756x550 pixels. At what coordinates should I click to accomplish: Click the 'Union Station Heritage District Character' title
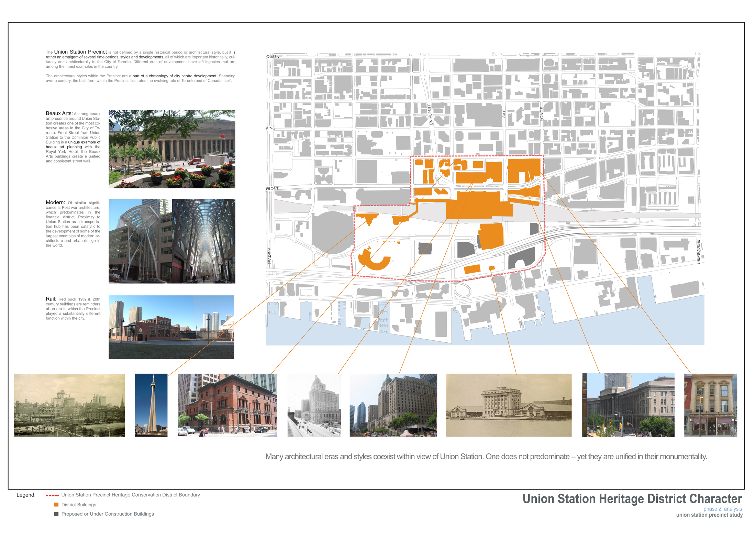(x=632, y=499)
